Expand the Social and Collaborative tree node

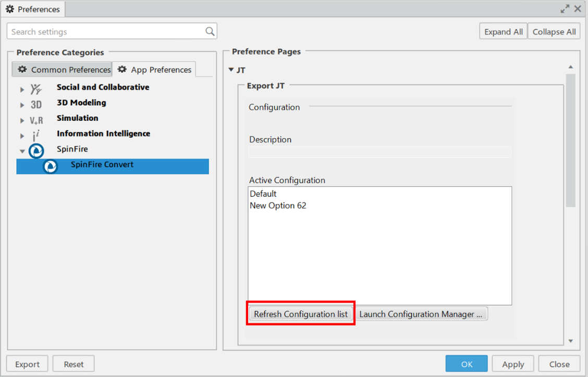point(22,90)
